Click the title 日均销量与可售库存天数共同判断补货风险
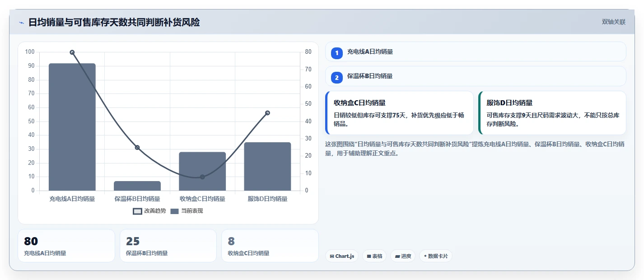The image size is (644, 280). click(114, 22)
